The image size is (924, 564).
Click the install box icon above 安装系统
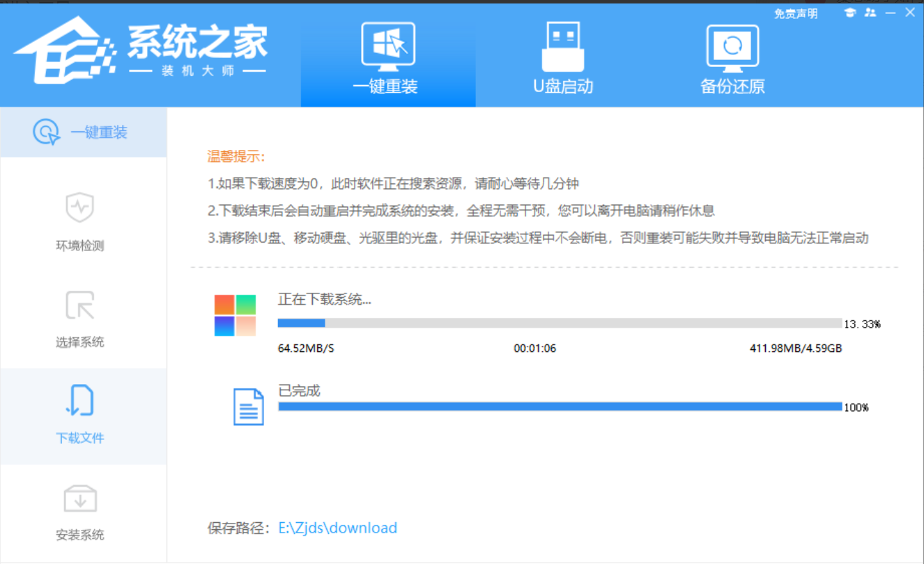80,499
